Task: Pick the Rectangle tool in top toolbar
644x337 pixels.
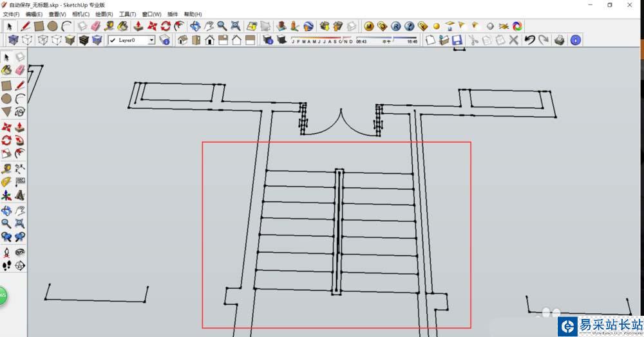Action: (x=39, y=26)
